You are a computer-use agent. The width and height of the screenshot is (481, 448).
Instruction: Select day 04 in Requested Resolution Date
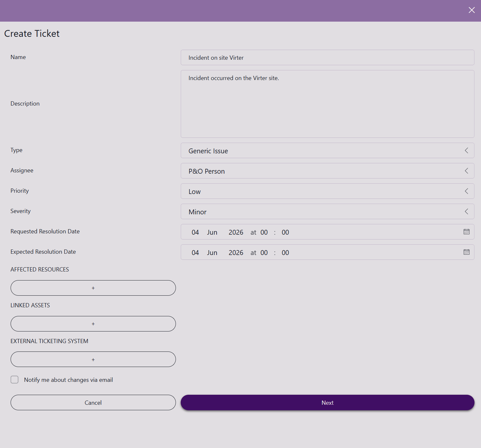195,232
